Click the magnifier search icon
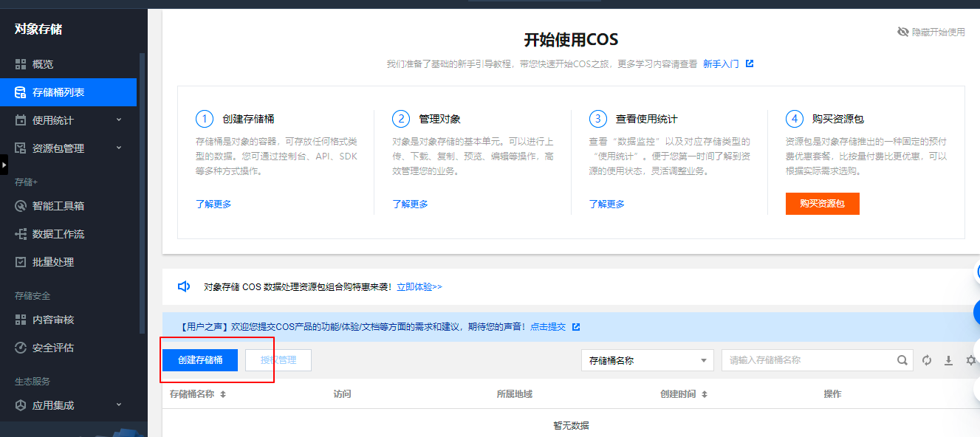Screen dimensions: 980x437 [x=902, y=360]
